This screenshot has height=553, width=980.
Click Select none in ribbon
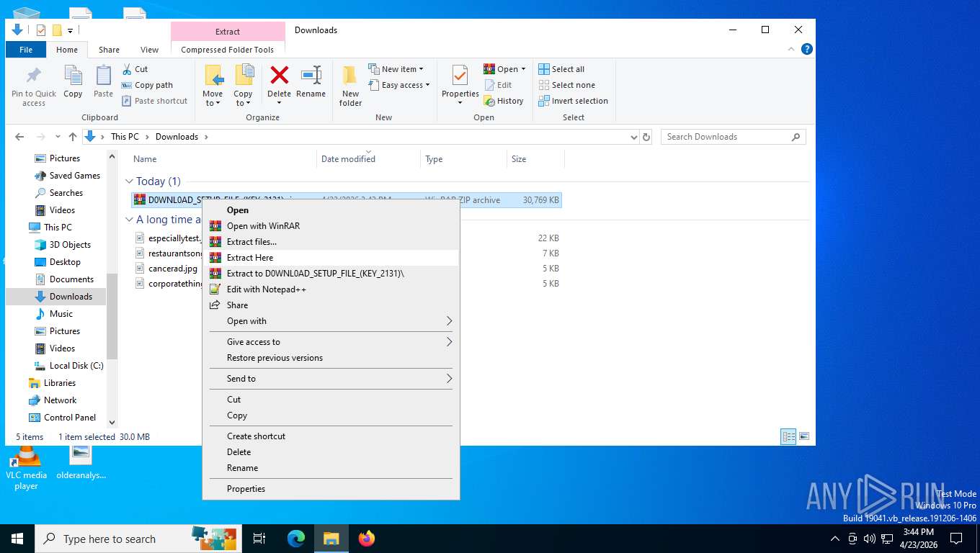(x=566, y=85)
